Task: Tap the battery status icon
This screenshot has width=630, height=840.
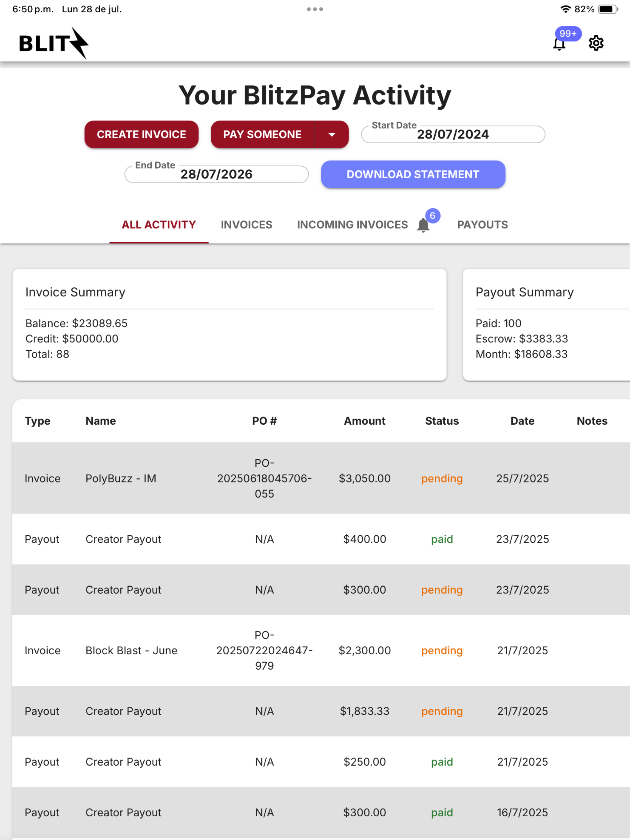Action: pyautogui.click(x=608, y=9)
